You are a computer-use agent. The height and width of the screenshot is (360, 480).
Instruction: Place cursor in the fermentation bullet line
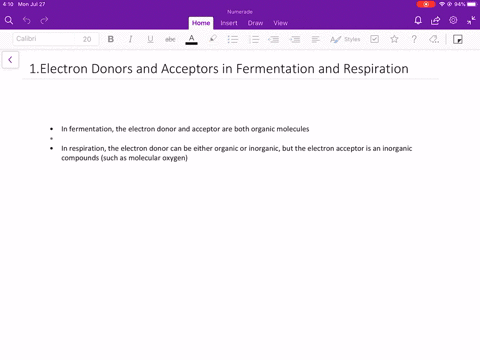click(185, 129)
